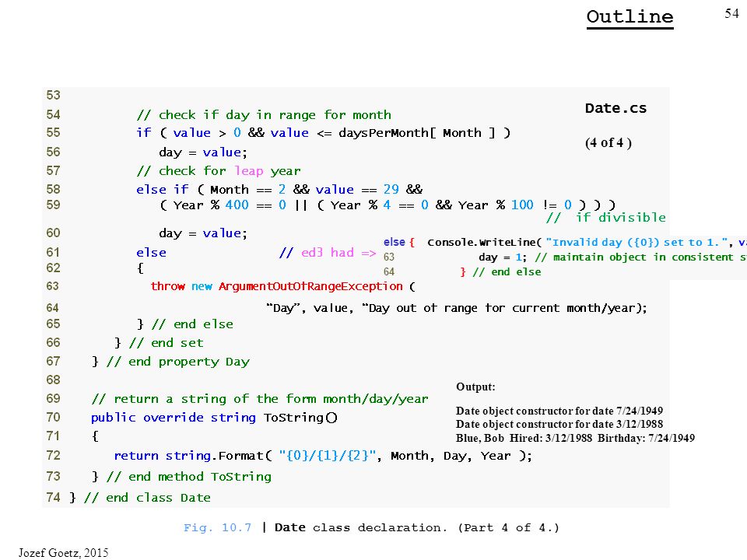747x560 pixels.
Task: Click the 'Fig. 10.7' caption label
Action: pyautogui.click(x=217, y=527)
